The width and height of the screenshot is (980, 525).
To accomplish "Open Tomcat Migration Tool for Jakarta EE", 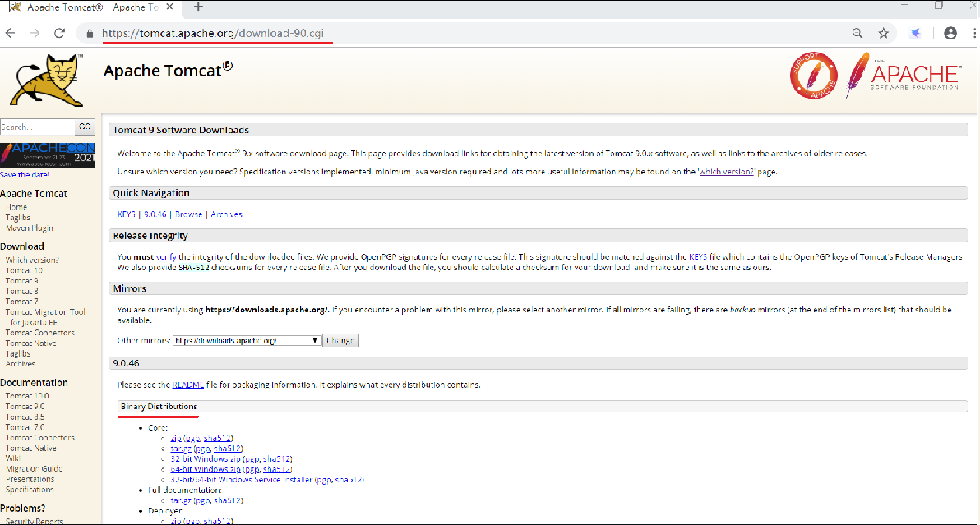I will pos(45,317).
